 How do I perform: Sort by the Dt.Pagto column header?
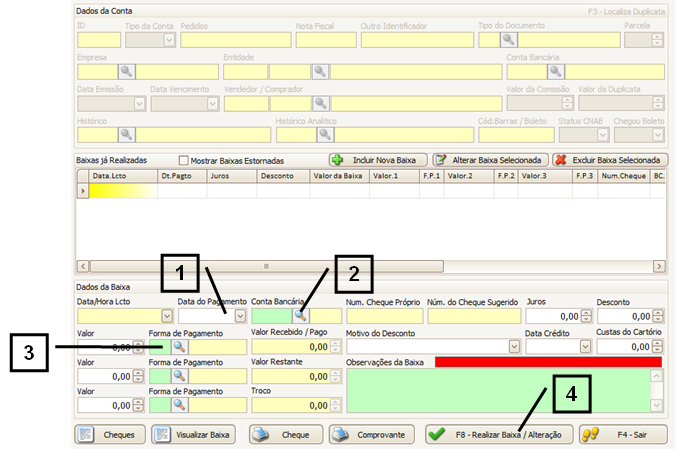[x=181, y=176]
